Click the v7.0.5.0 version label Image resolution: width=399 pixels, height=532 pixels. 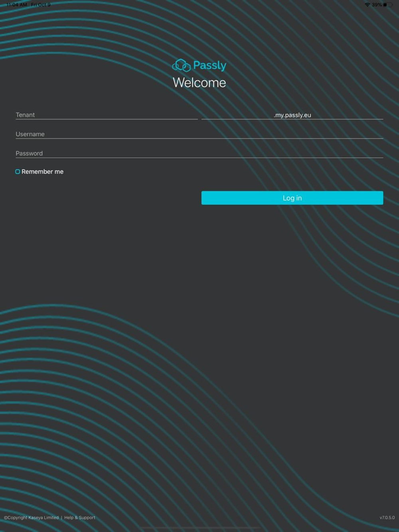pyautogui.click(x=387, y=518)
